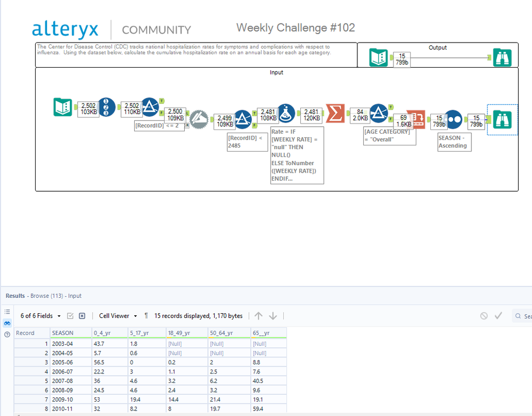Click the 0_4_yr column header
This screenshot has height=416, width=532.
(110, 333)
